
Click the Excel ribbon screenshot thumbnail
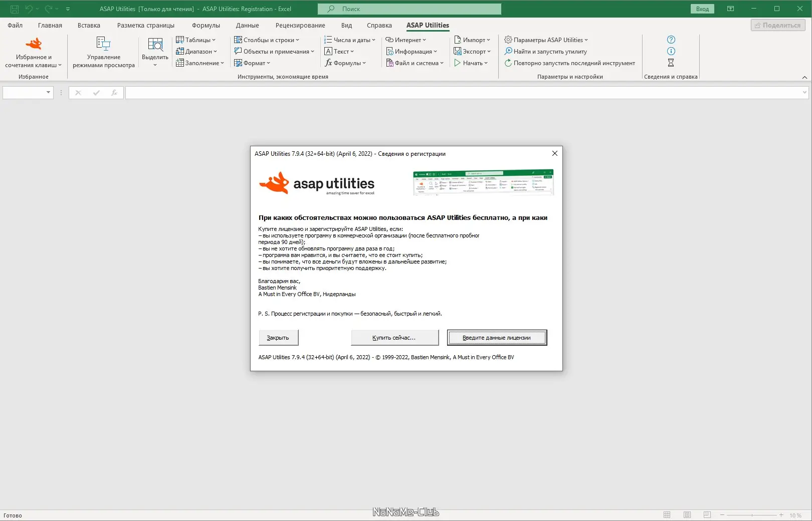483,182
